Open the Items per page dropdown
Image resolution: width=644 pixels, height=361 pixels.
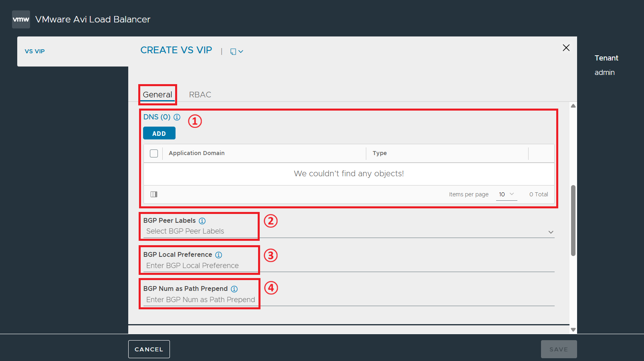507,194
